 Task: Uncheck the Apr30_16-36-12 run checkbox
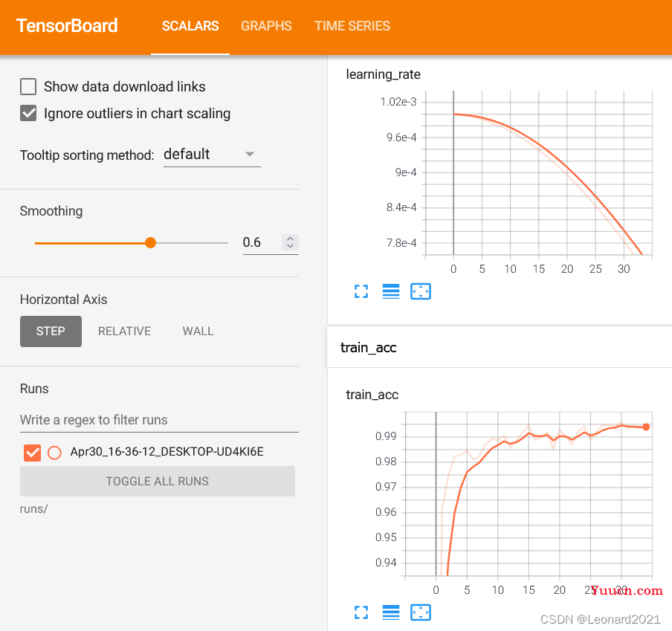tap(33, 453)
